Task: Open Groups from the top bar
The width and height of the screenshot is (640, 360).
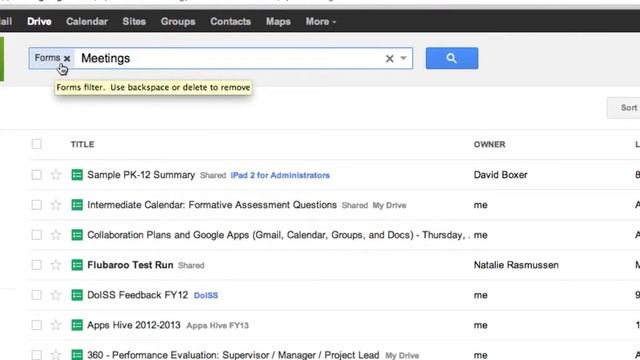Action: click(178, 21)
